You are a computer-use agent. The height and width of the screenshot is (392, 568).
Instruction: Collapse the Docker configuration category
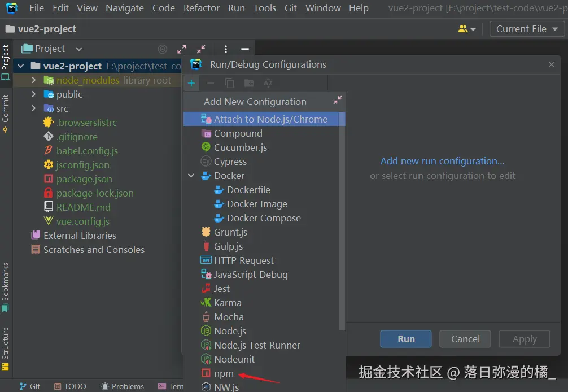tap(191, 175)
